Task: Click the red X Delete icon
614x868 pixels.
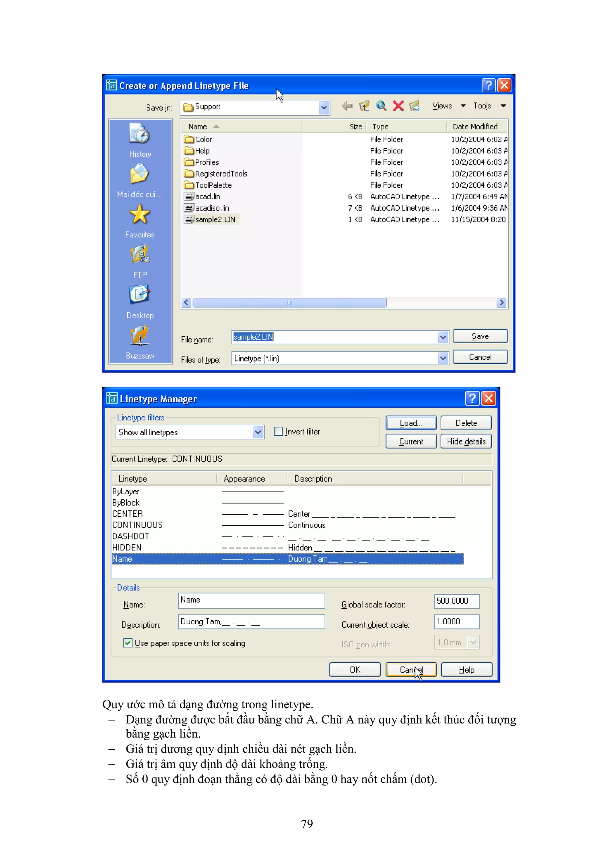Action: [398, 106]
